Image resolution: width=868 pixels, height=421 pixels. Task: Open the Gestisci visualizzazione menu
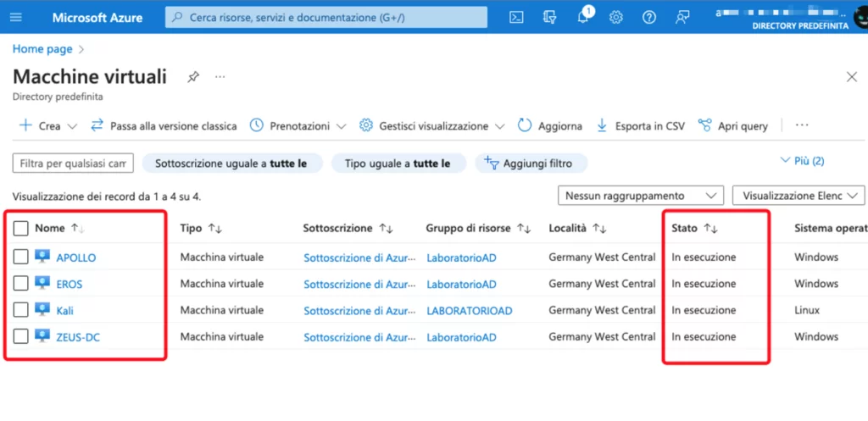click(432, 125)
